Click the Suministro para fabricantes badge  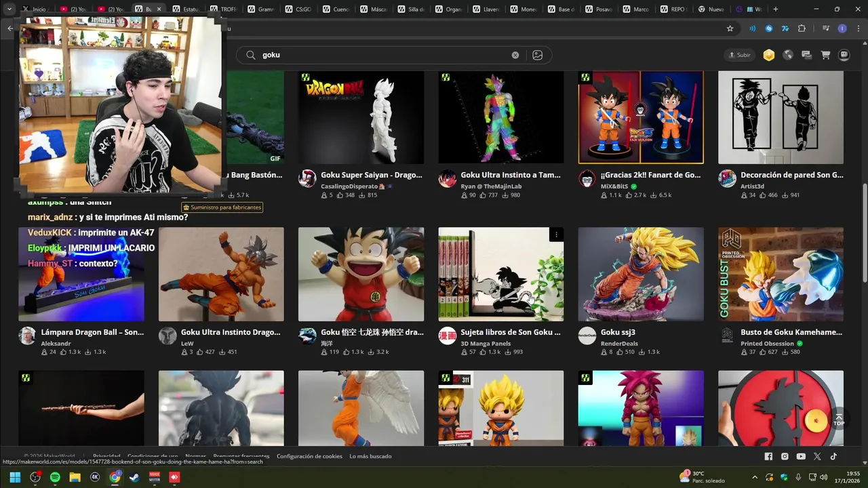(222, 207)
